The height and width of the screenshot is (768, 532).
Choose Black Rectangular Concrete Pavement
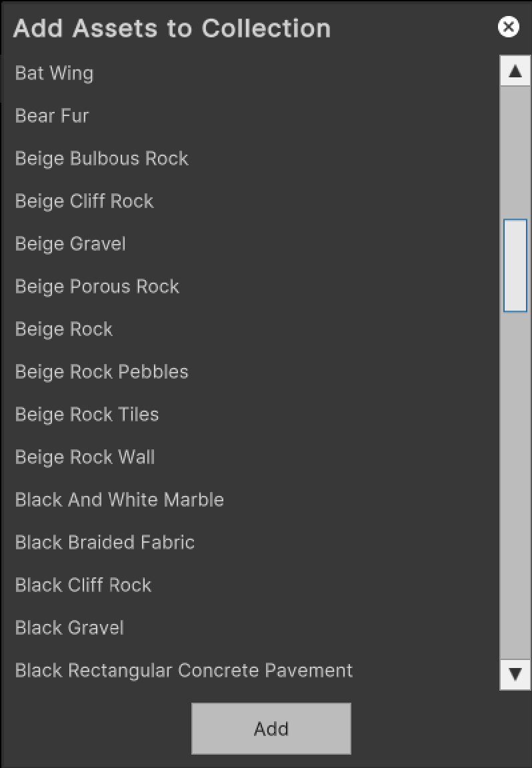(x=183, y=671)
